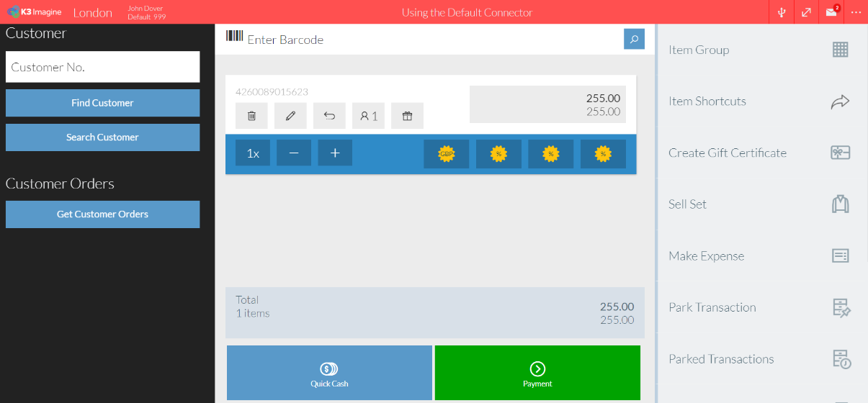The height and width of the screenshot is (403, 868).
Task: Click the barcode scanner icon
Action: pyautogui.click(x=234, y=37)
